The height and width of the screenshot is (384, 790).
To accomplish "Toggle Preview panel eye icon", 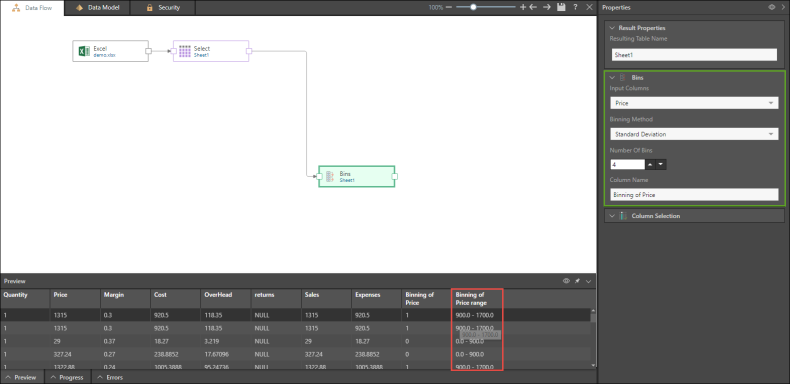I will [566, 281].
